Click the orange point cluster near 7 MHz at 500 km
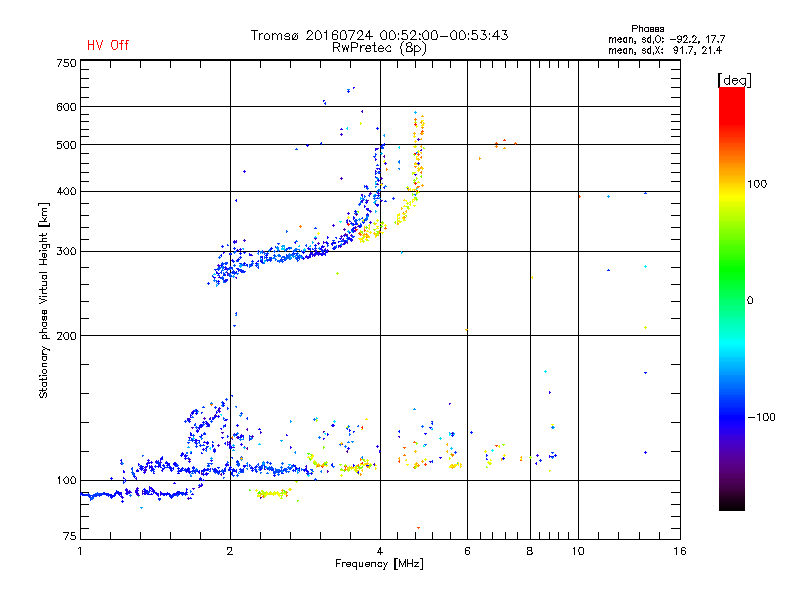The height and width of the screenshot is (600, 800). click(x=505, y=144)
